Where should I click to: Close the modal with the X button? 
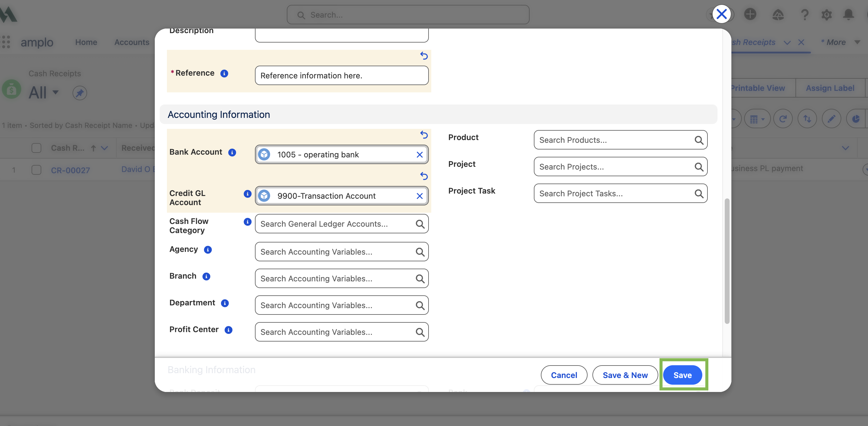click(721, 14)
